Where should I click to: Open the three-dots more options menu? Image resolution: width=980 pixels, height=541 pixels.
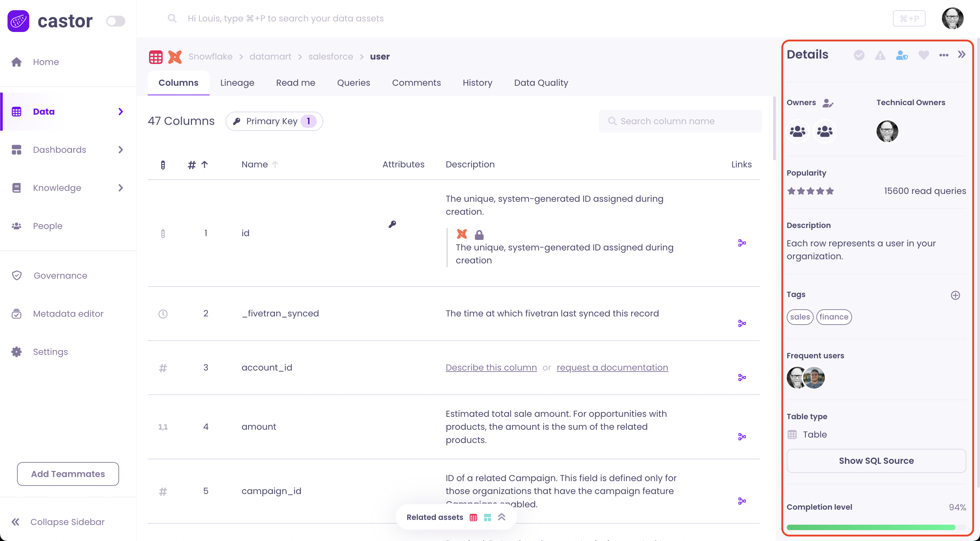pyautogui.click(x=944, y=55)
